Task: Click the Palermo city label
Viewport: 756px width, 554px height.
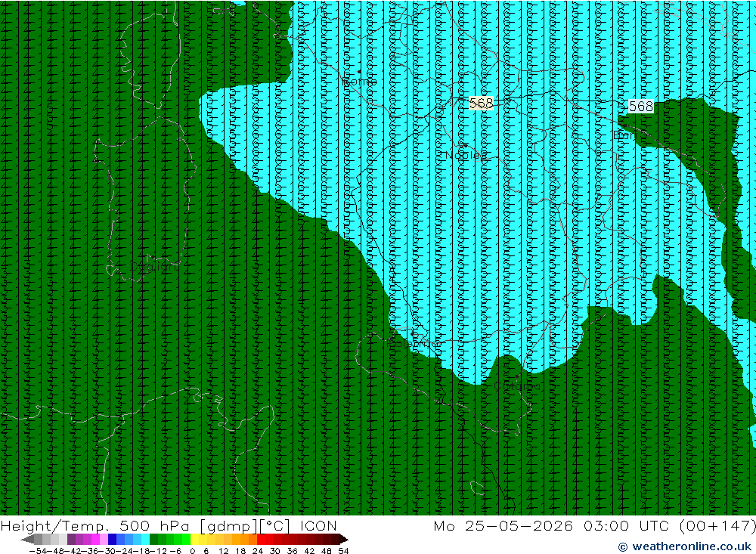Action: [x=414, y=343]
